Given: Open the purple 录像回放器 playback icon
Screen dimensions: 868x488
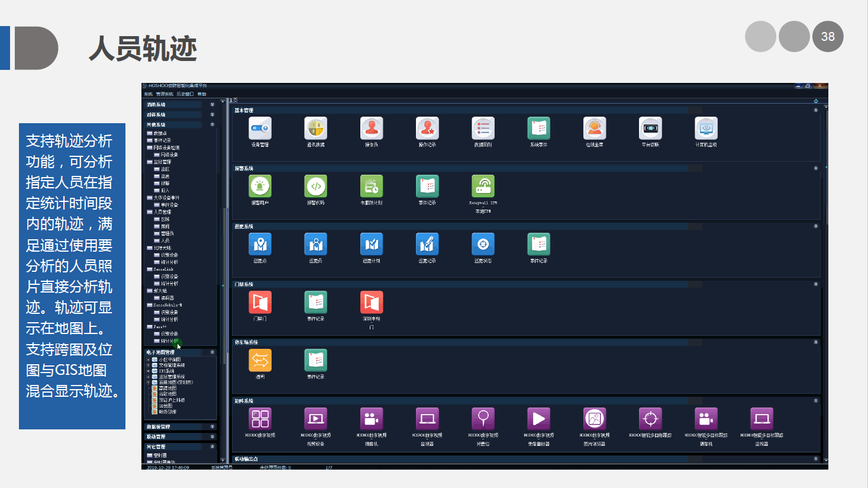Looking at the screenshot, I should [x=538, y=419].
